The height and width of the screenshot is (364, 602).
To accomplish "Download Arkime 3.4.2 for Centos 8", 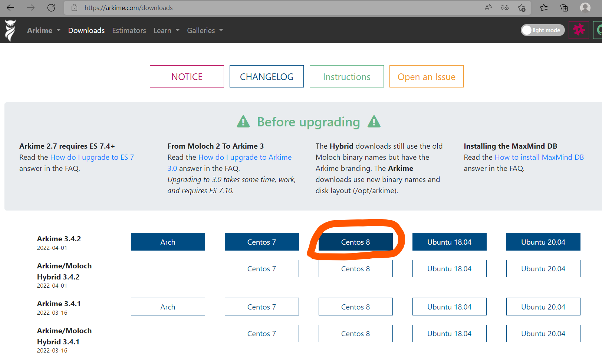I will (x=356, y=242).
